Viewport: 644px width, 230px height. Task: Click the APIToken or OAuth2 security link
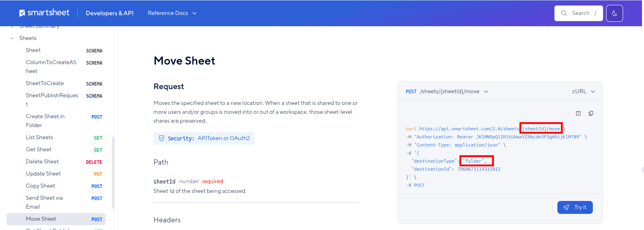[x=224, y=138]
